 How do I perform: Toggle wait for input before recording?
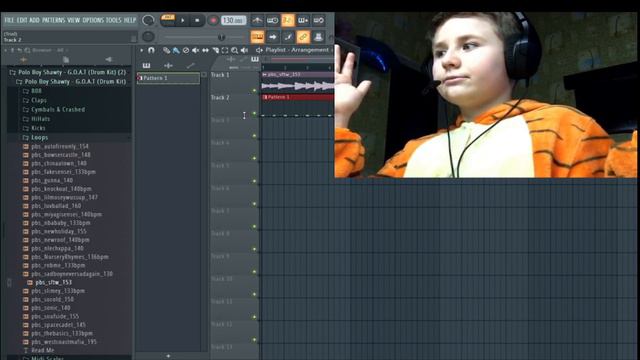pos(272,20)
